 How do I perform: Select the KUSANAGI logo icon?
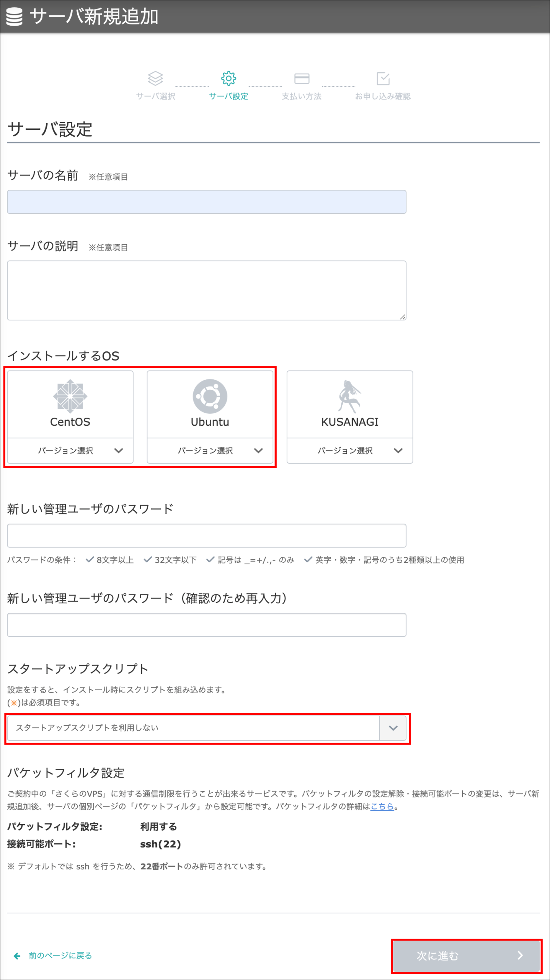point(349,396)
